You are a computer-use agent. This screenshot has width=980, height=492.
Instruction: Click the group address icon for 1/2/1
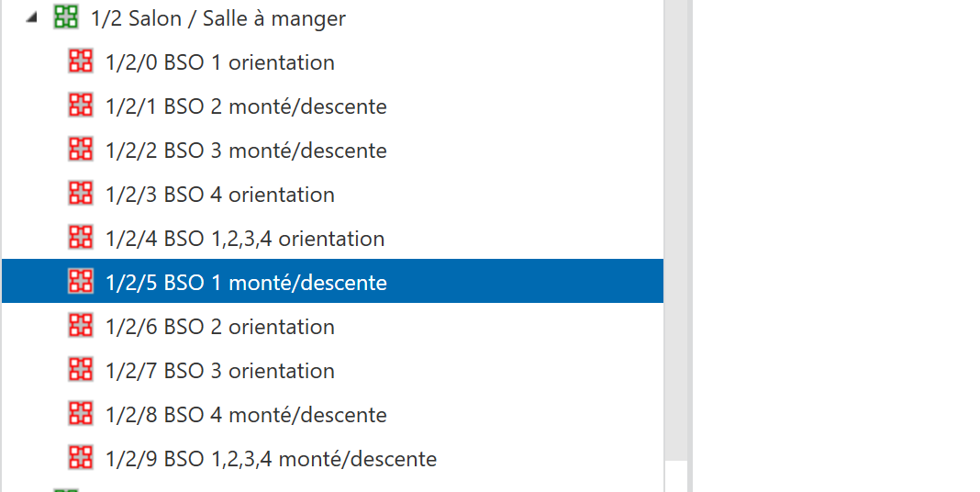(81, 106)
